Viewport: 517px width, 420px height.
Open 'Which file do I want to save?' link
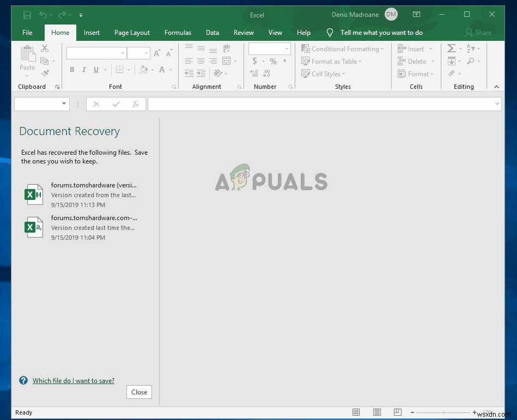coord(74,381)
